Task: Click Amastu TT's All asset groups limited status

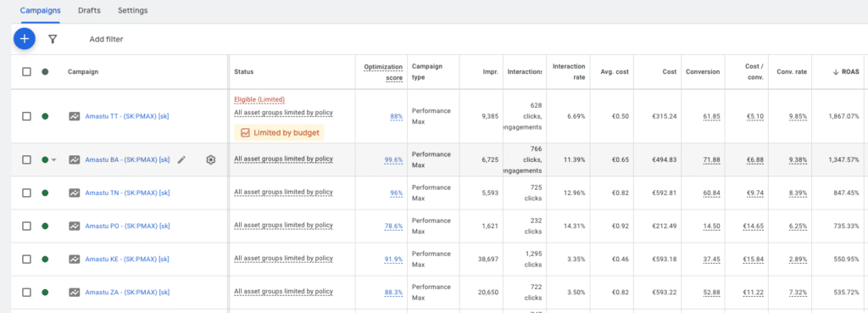Action: pos(283,113)
